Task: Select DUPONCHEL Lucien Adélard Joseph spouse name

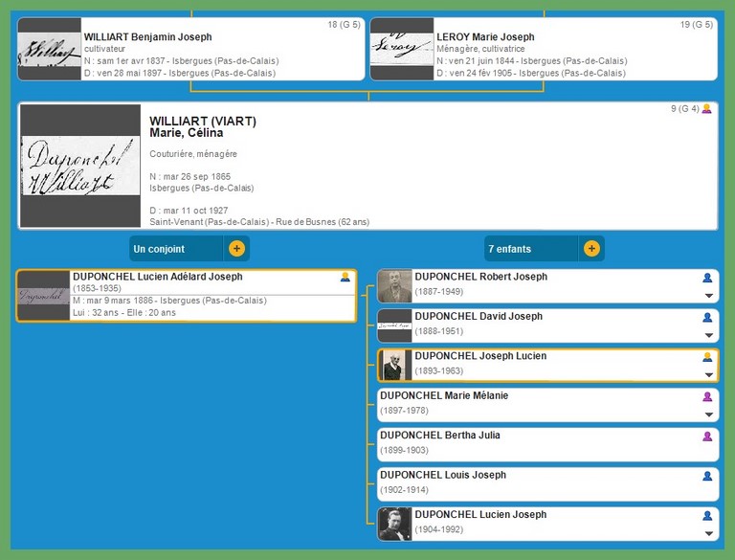Action: [157, 277]
